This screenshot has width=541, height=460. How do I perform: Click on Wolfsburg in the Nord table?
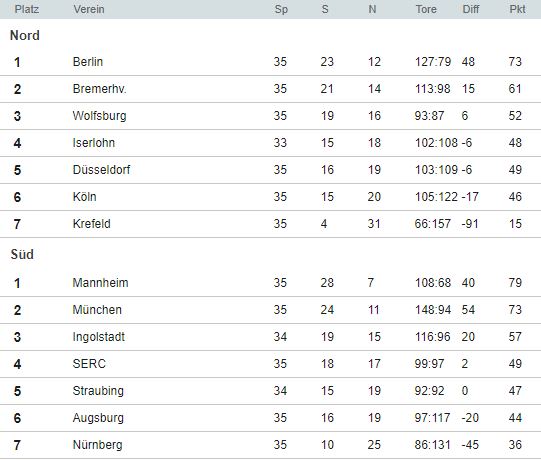(99, 116)
